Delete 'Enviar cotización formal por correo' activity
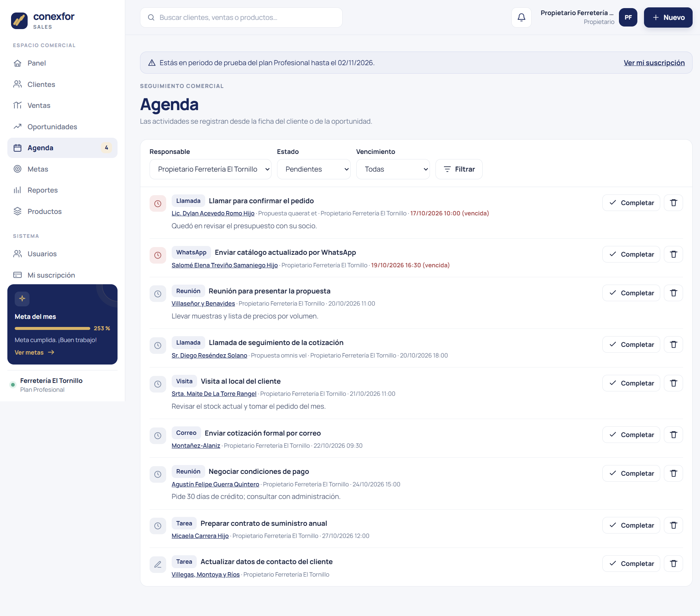The image size is (700, 616). 673,435
